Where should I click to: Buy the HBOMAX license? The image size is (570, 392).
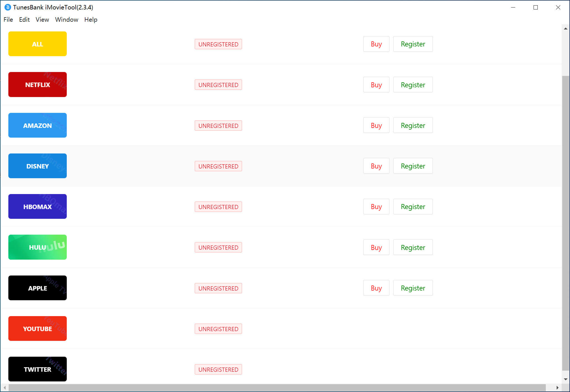pos(376,207)
